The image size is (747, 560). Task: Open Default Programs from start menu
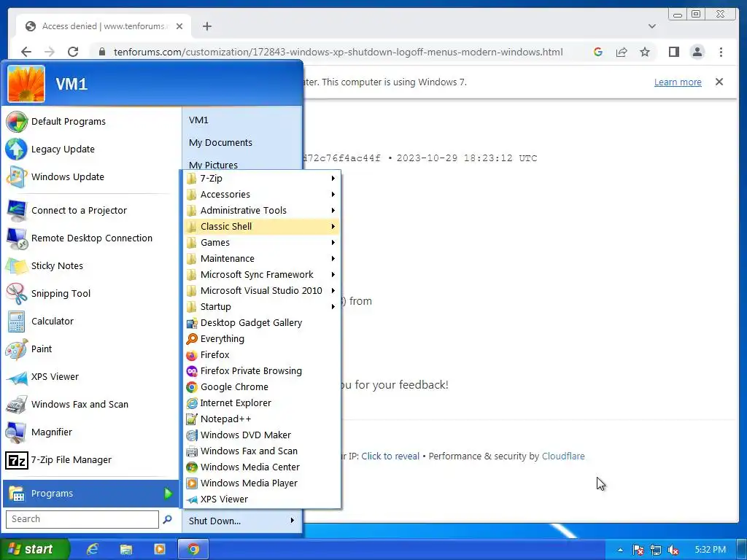[90, 122]
